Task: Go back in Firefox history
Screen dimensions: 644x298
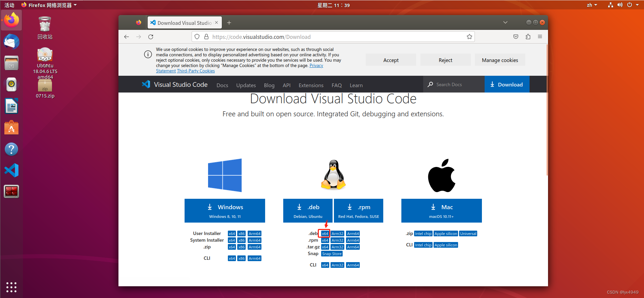Action: 127,37
